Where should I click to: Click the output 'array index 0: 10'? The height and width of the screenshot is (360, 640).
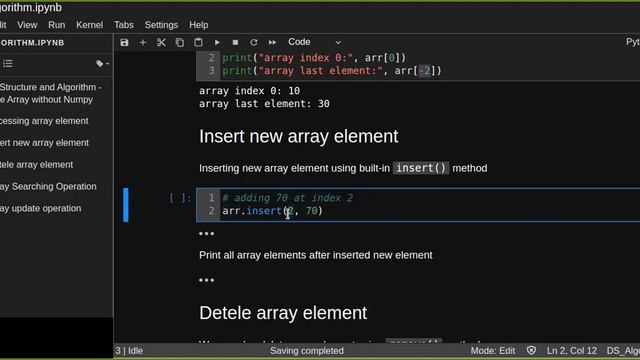tap(249, 91)
